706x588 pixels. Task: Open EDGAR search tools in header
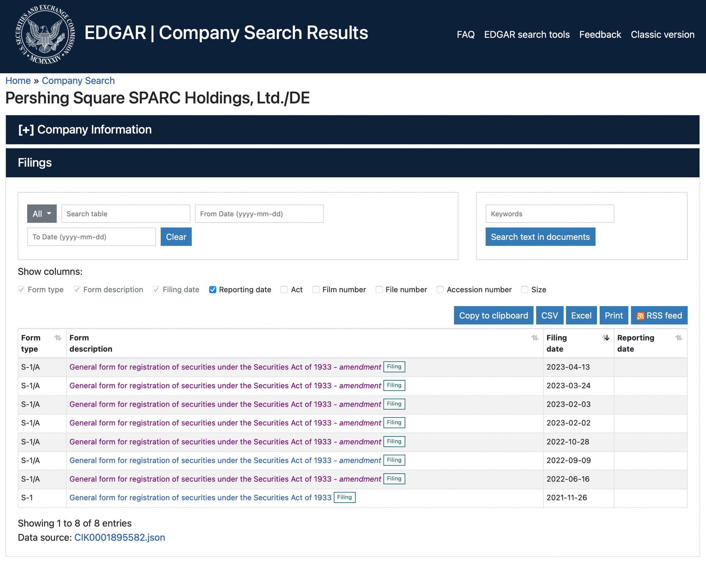527,35
